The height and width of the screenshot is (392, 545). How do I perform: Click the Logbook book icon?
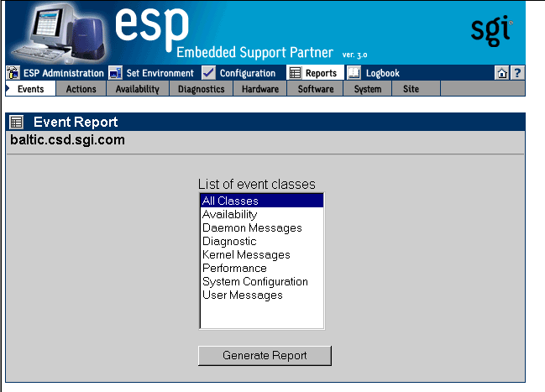pos(354,73)
